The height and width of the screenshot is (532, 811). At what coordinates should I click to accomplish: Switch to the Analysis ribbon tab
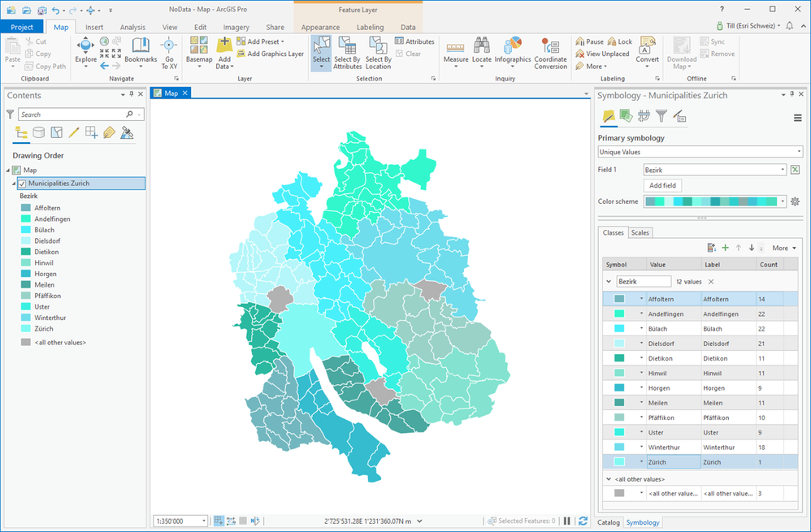133,27
